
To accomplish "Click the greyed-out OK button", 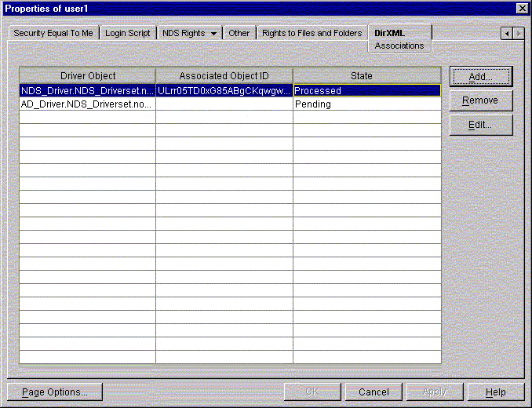I will 312,392.
